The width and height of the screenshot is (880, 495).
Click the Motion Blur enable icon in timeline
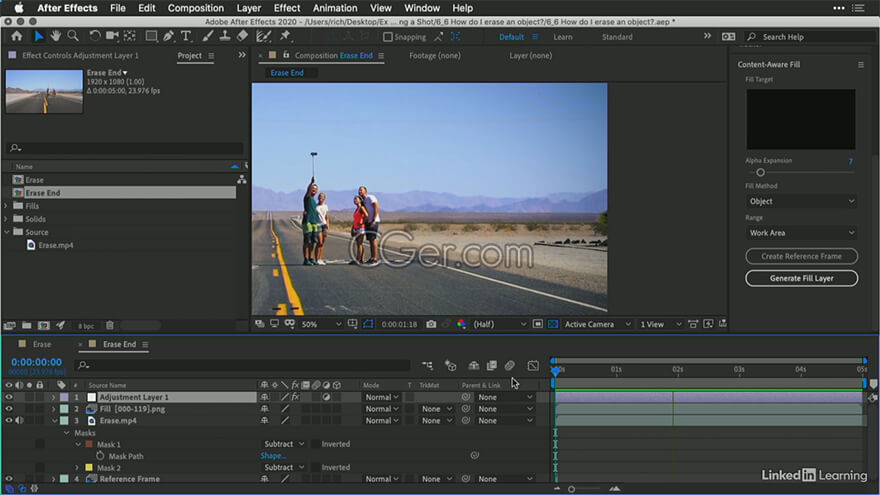point(510,366)
